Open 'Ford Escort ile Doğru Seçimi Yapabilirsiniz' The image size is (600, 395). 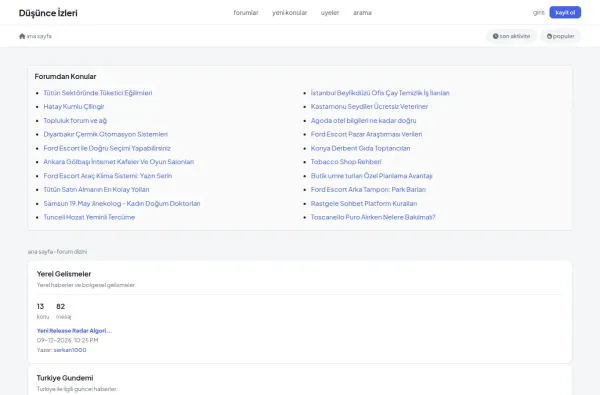[107, 148]
